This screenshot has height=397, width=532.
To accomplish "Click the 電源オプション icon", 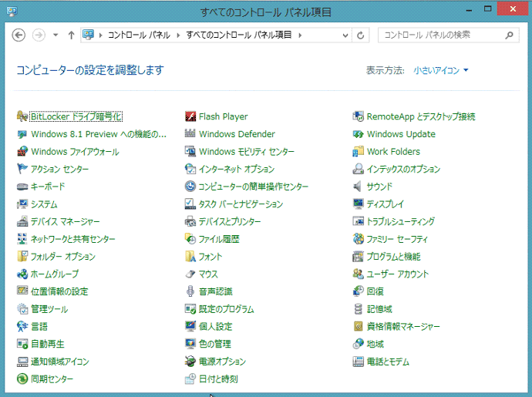I will (190, 362).
